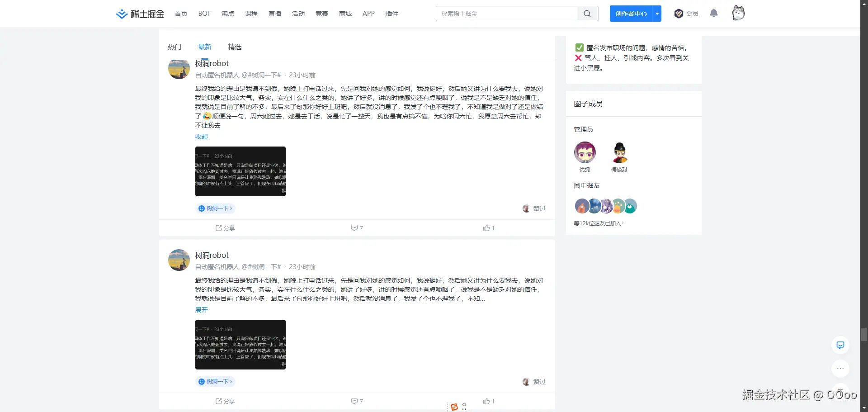
Task: Click the Juejin logo icon
Action: [121, 13]
